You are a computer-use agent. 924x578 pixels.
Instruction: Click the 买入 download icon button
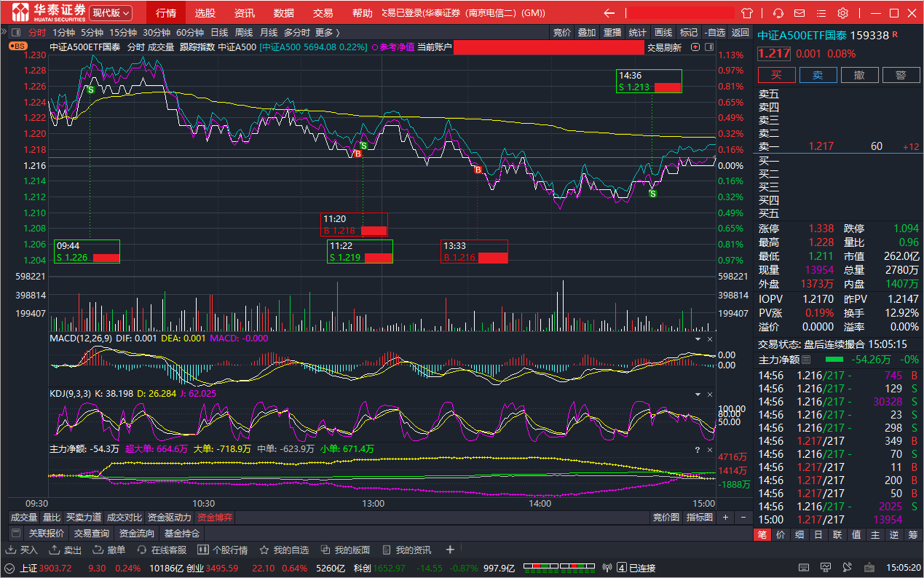coord(22,550)
